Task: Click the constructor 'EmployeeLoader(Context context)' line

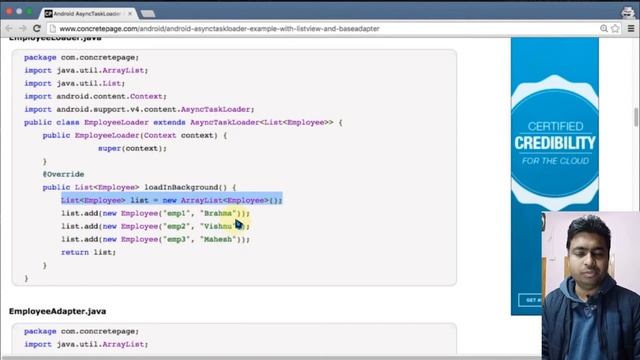Action: pyautogui.click(x=135, y=136)
